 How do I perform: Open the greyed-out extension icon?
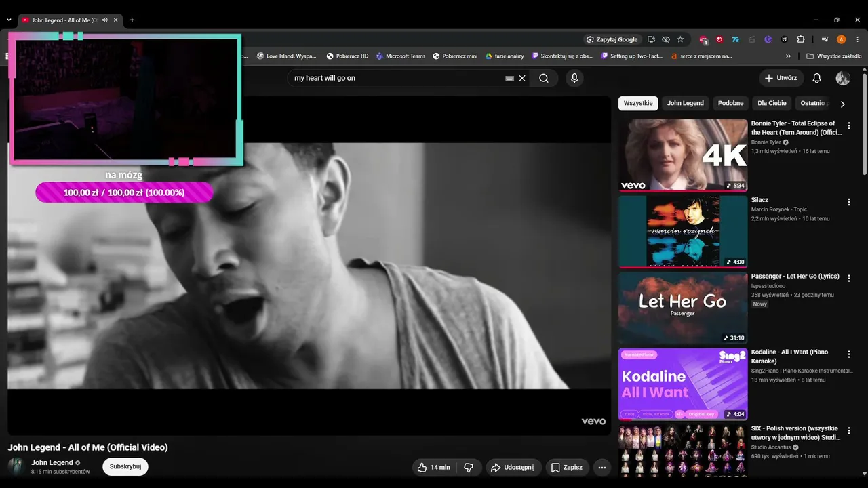click(x=752, y=39)
